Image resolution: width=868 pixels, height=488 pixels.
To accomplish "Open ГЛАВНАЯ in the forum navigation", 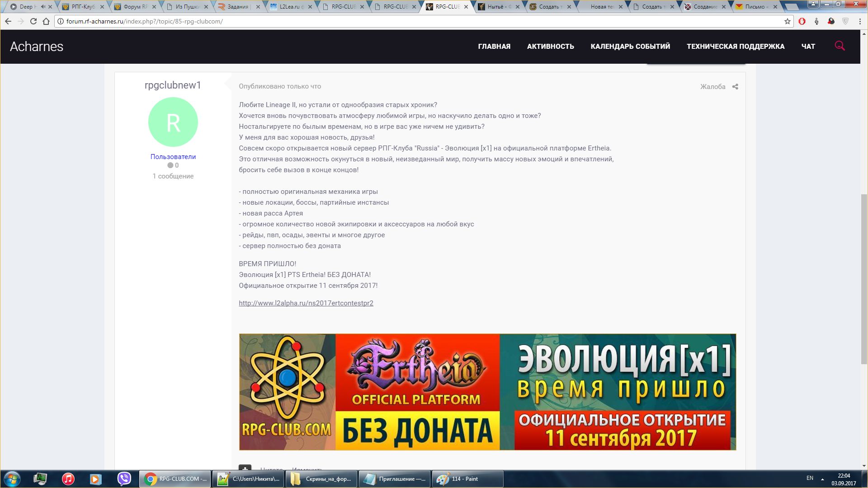I will [x=494, y=46].
